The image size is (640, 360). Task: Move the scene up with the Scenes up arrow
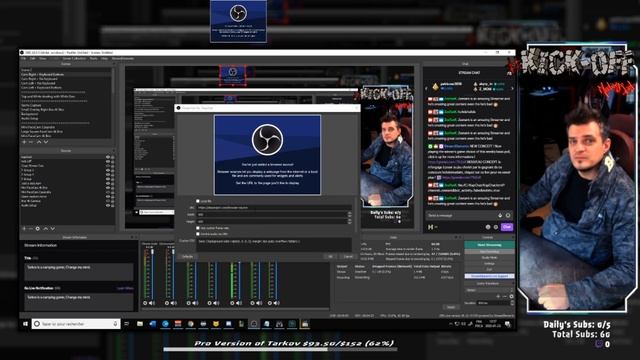pos(39,142)
